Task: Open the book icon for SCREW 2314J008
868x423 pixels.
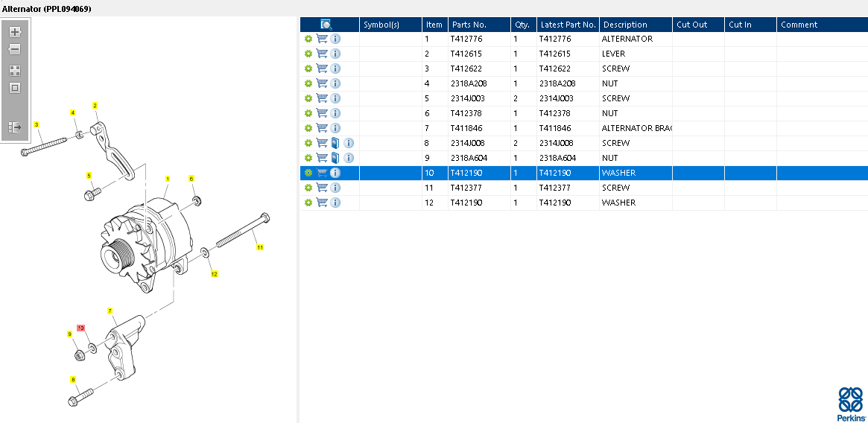Action: (335, 143)
